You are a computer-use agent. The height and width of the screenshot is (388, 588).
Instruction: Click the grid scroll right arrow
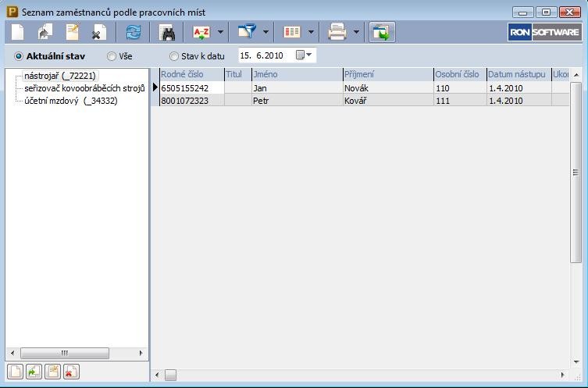(x=562, y=375)
